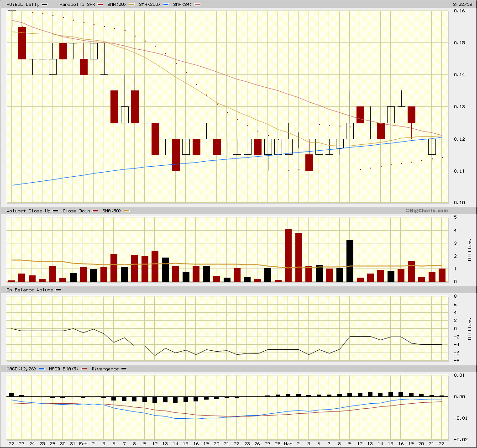Viewport: 477px width, 448px height.
Task: Click the red Close Down legend swatch
Action: [x=95, y=211]
